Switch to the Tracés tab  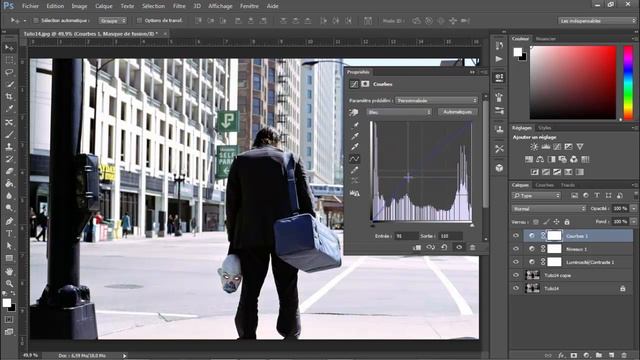(x=568, y=185)
